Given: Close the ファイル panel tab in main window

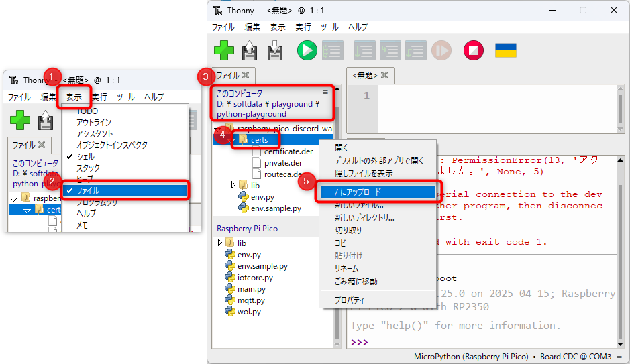Looking at the screenshot, I should (246, 75).
